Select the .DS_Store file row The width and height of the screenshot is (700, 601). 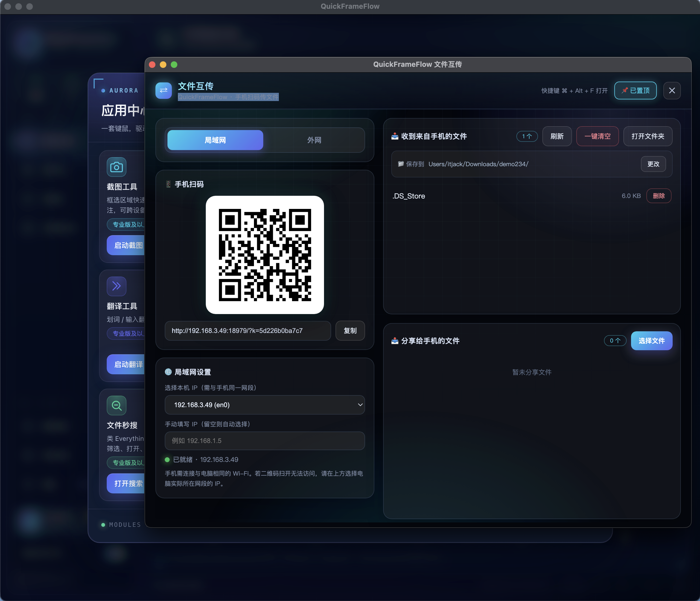pyautogui.click(x=531, y=196)
